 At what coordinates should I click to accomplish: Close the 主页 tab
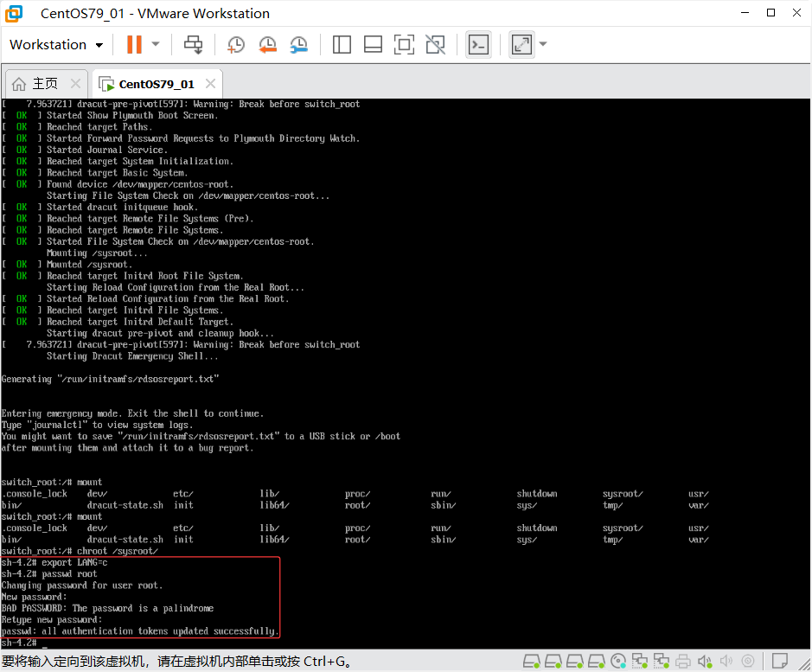(75, 83)
